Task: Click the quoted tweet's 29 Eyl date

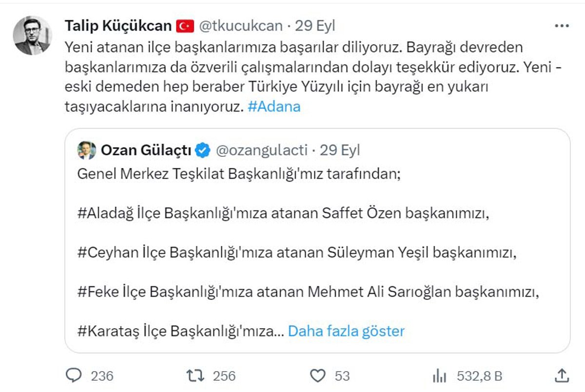Action: pos(340,150)
